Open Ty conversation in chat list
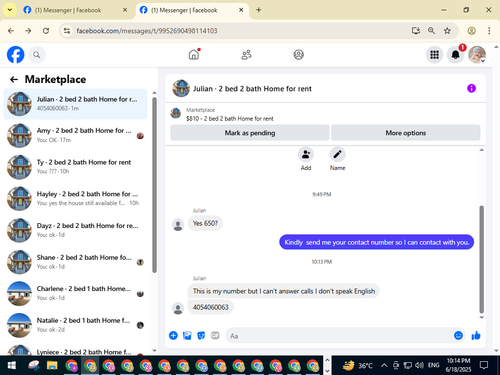 75,167
